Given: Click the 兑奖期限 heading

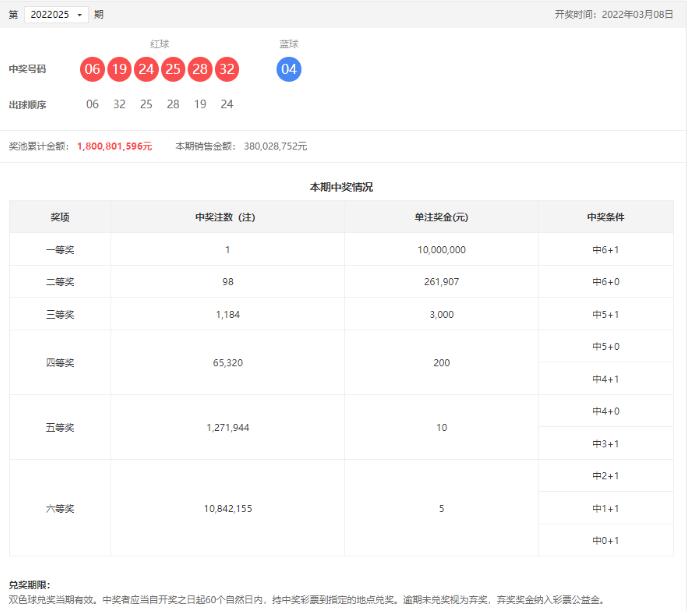Looking at the screenshot, I should pos(29,585).
